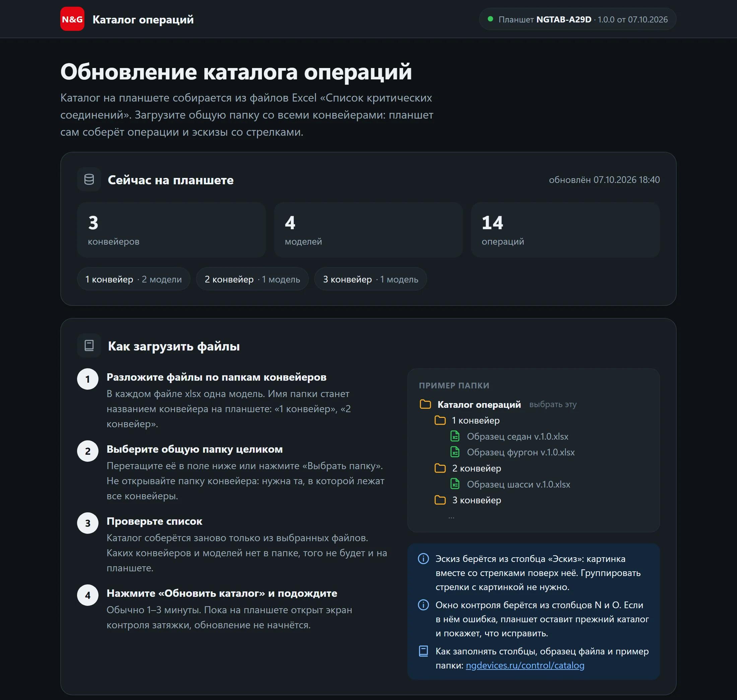
Task: Click the «14 операций» stat card
Action: (565, 230)
